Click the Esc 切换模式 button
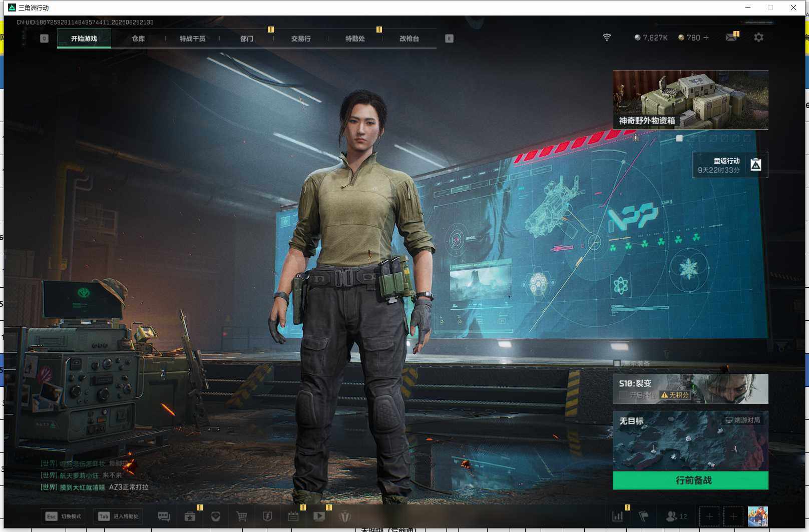This screenshot has height=532, width=809. [x=63, y=516]
